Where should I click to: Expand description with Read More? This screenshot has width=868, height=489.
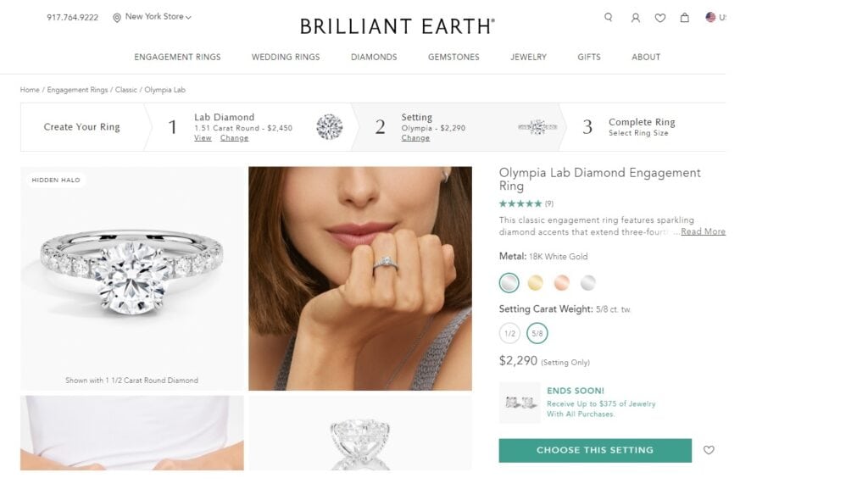pos(703,231)
